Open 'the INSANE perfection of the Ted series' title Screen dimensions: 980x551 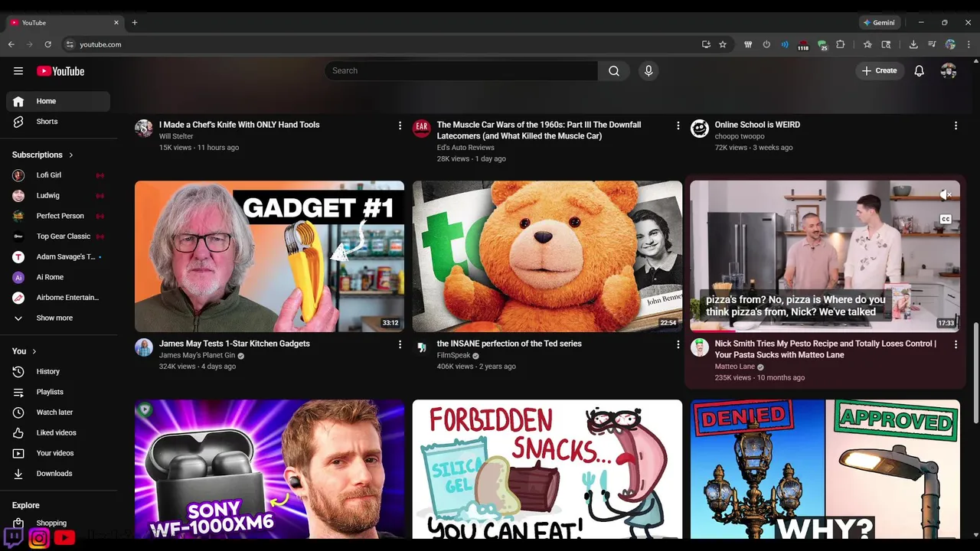[509, 344]
